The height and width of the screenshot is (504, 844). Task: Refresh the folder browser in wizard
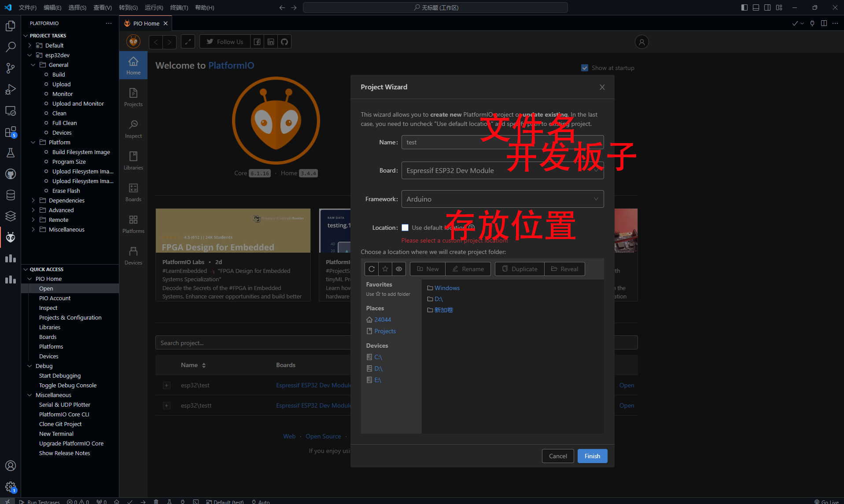[x=372, y=269]
